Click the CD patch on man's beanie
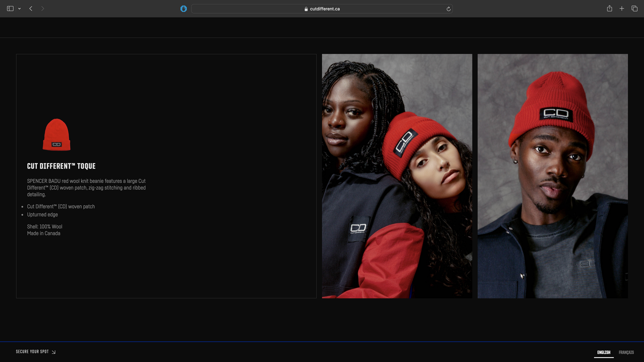Image resolution: width=644 pixels, height=362 pixels. (x=556, y=114)
